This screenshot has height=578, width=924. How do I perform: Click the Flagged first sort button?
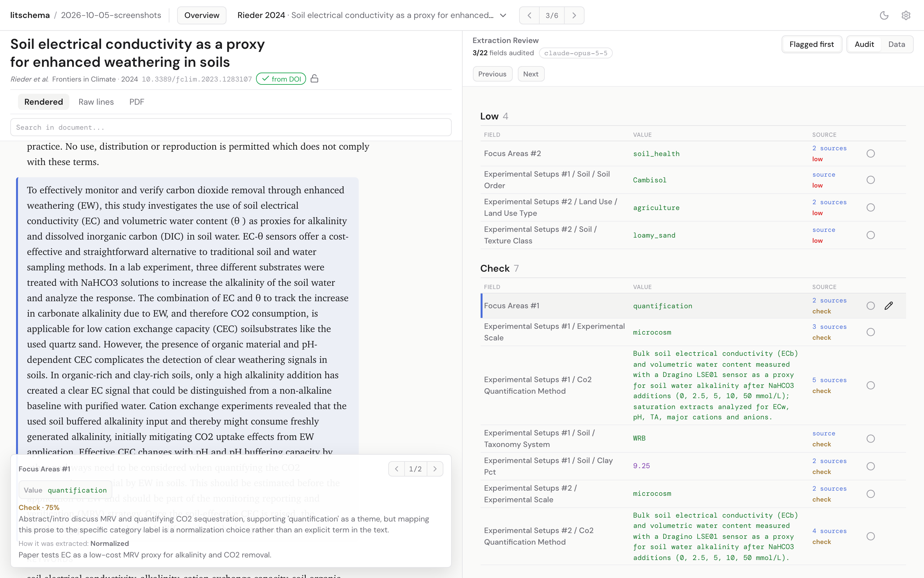point(811,44)
